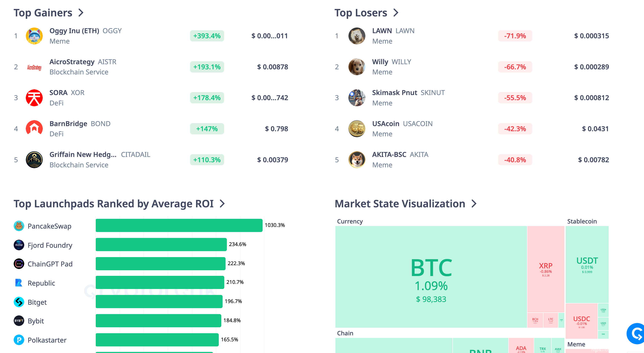Open the Skimask Pnut coin link

coord(394,93)
